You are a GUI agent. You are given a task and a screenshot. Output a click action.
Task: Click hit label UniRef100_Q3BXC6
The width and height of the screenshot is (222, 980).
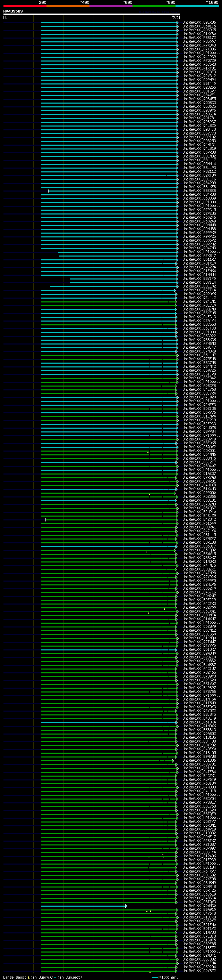199,340
